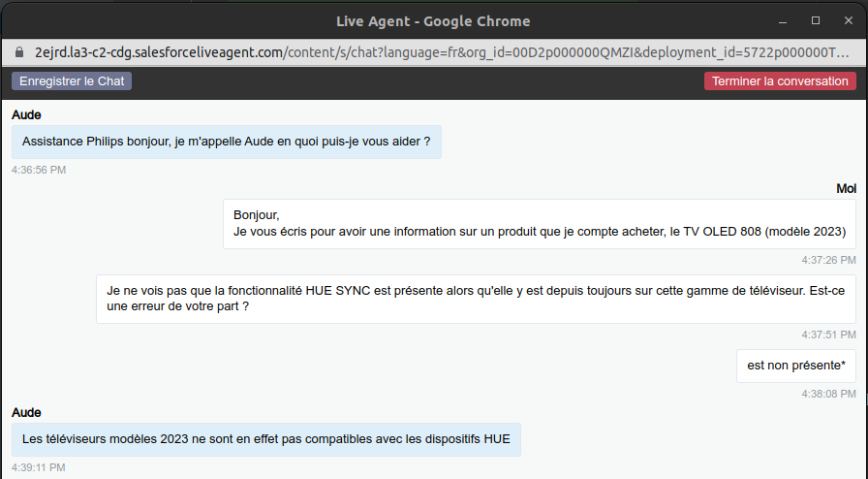Click Aude's reply about modèles 2023 HUE
Image resolution: width=868 pixels, height=479 pixels.
tap(266, 439)
